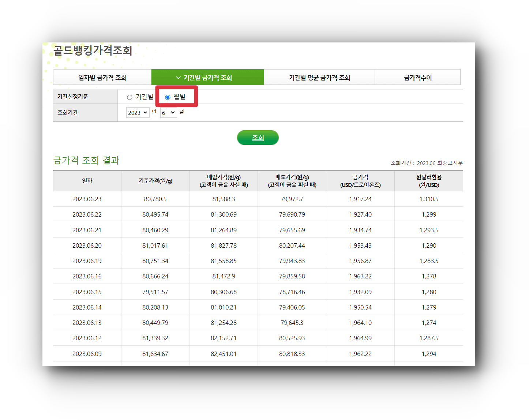This screenshot has width=529, height=420.
Task: Click buy price value 81,264.89
Action: pos(224,230)
